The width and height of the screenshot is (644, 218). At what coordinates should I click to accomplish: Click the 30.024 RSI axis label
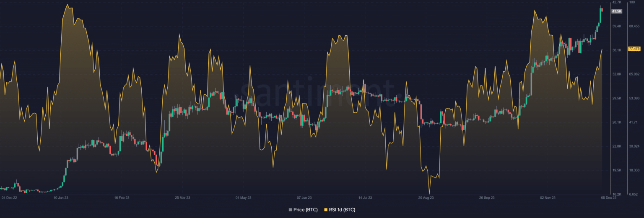(x=634, y=146)
